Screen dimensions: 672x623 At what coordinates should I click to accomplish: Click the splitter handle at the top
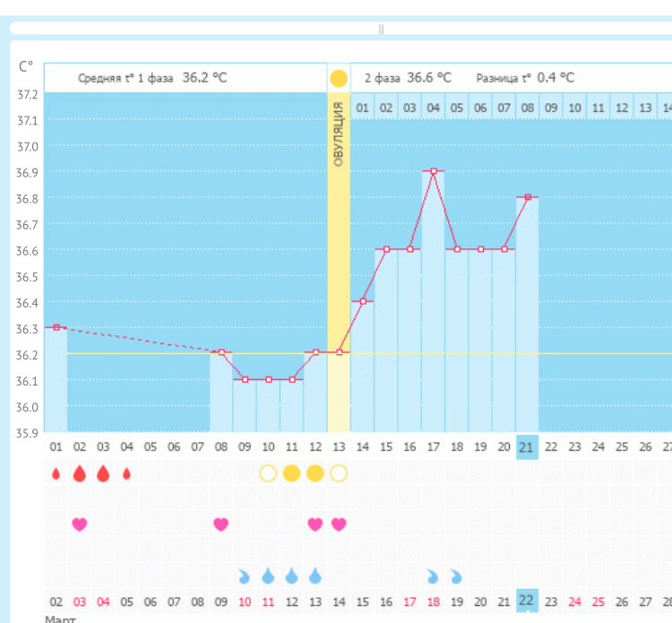382,29
